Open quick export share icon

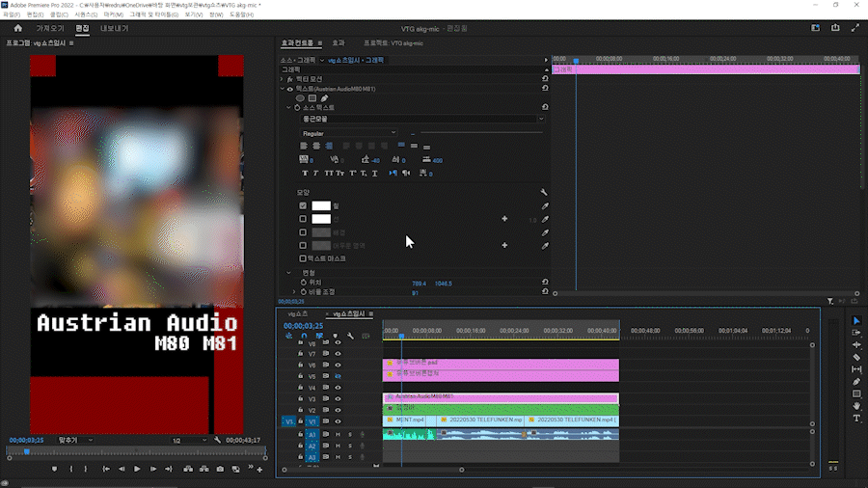click(x=835, y=28)
